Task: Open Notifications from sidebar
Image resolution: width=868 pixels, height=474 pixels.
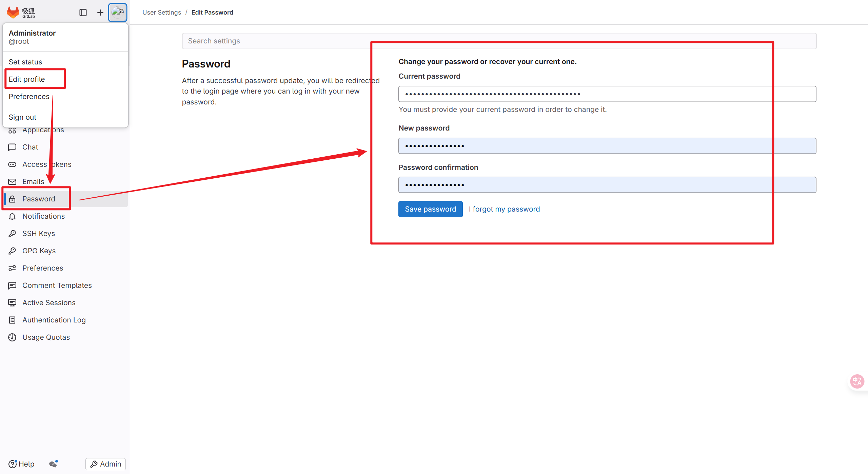Action: (x=43, y=216)
